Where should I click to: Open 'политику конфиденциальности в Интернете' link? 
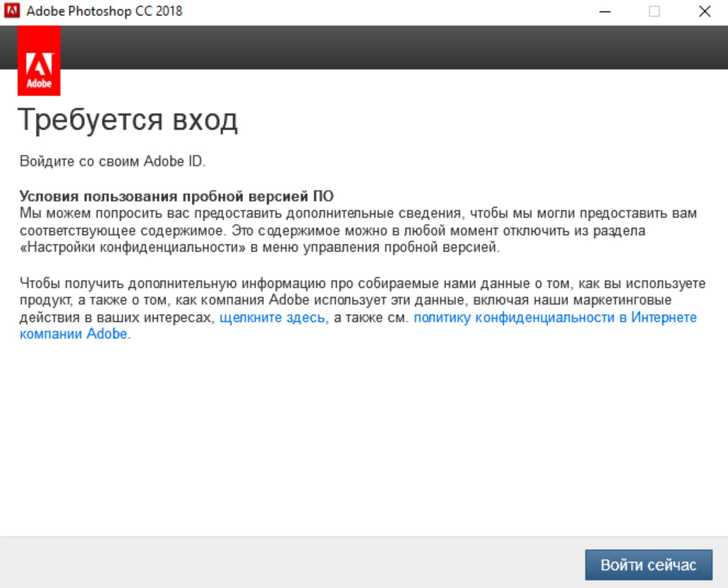555,317
